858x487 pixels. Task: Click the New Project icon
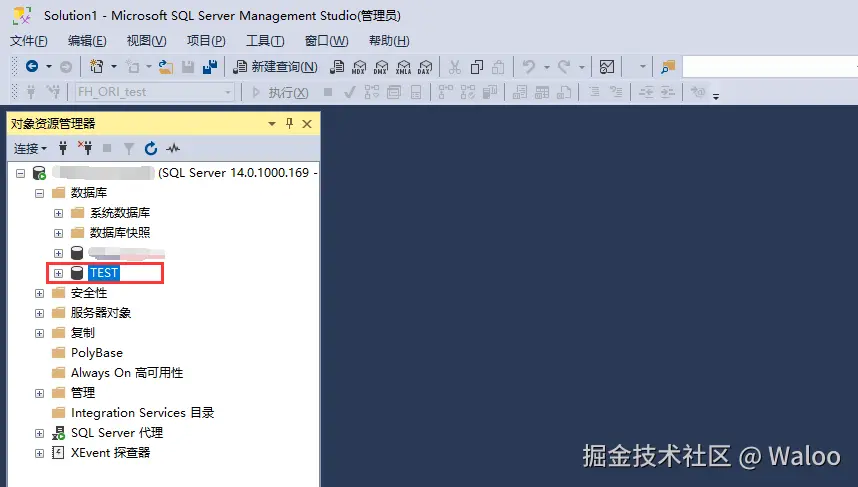96,66
